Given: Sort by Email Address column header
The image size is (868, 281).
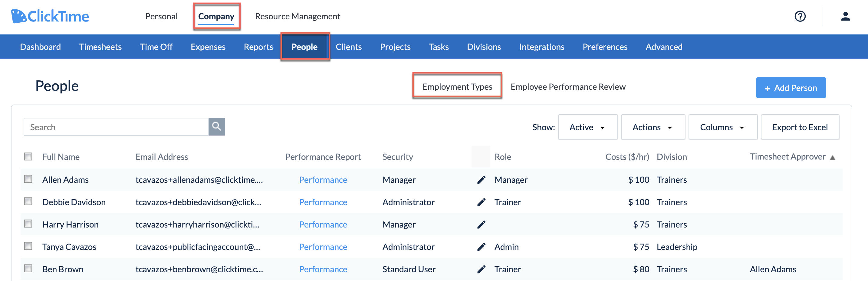Looking at the screenshot, I should [162, 157].
